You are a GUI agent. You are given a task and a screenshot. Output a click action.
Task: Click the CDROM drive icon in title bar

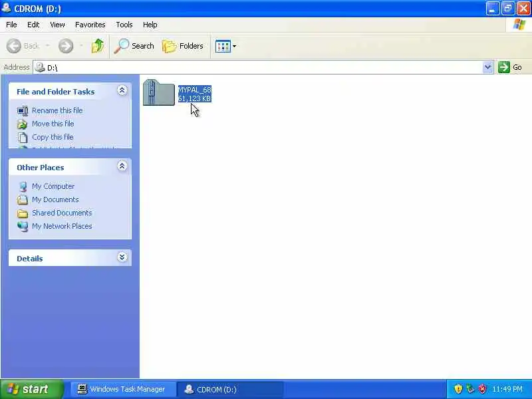[7, 8]
